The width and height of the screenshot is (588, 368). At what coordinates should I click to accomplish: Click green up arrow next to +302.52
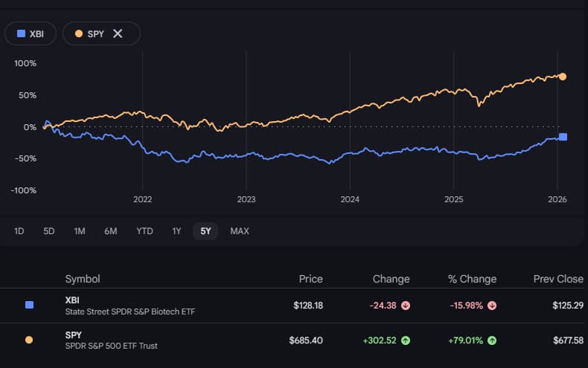[x=405, y=340]
